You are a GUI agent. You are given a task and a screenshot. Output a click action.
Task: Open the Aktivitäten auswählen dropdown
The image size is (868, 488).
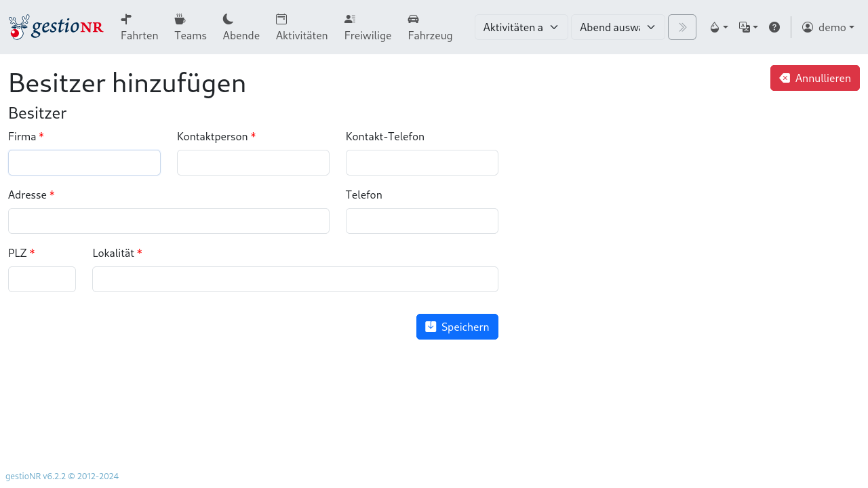click(x=521, y=26)
